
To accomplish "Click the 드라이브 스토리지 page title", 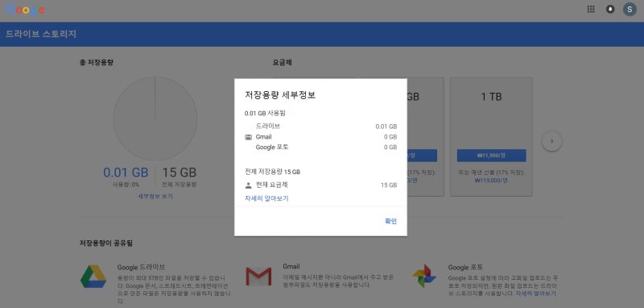I will (41, 34).
